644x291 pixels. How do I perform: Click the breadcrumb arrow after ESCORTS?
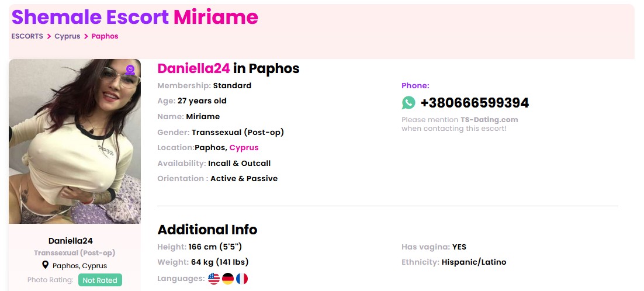pos(49,36)
